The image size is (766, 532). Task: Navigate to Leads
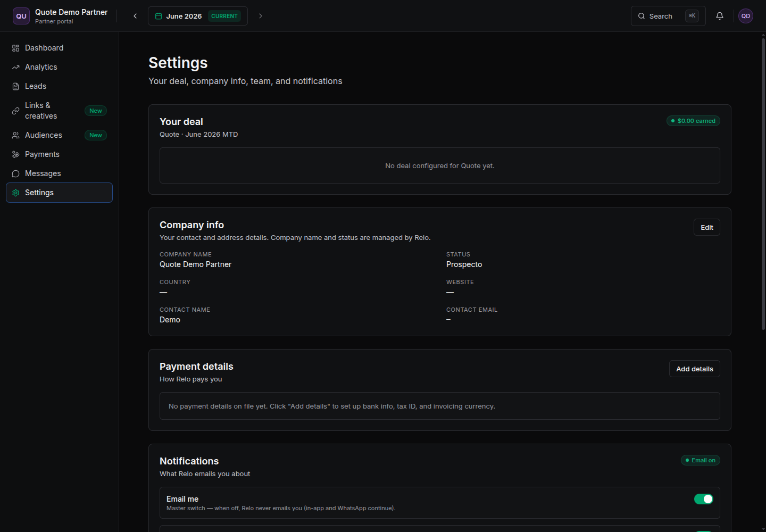[x=59, y=86]
